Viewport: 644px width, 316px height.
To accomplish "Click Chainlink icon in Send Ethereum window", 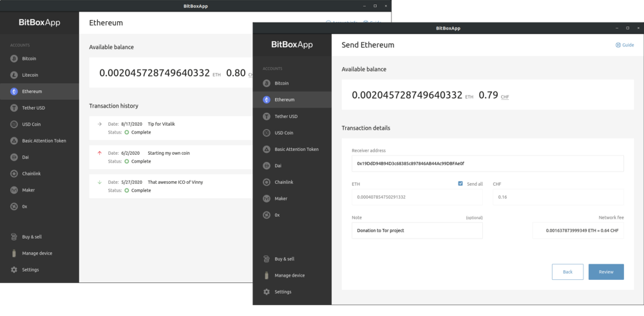I will tap(267, 183).
